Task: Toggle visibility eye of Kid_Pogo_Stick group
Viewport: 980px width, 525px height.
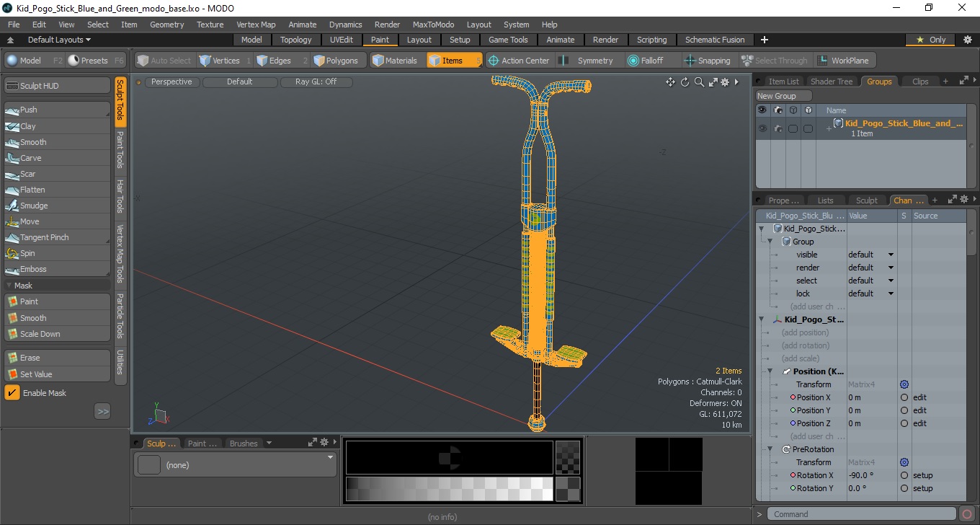Action: (x=762, y=128)
